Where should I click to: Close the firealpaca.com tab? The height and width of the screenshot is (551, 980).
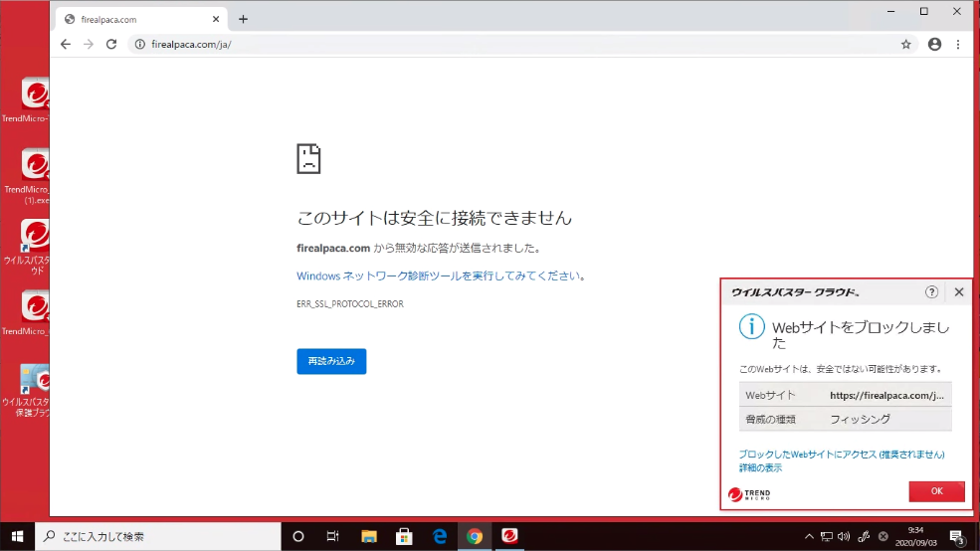pos(216,19)
